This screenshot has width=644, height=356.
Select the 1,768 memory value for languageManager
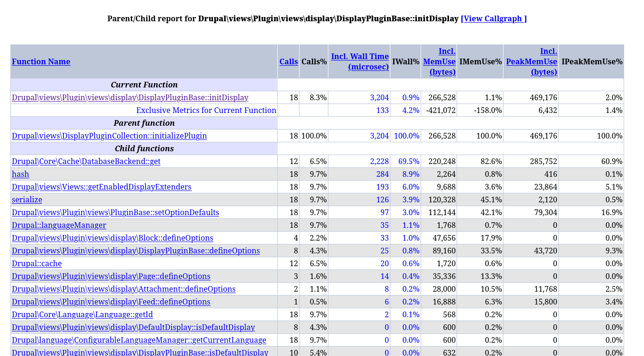point(446,225)
